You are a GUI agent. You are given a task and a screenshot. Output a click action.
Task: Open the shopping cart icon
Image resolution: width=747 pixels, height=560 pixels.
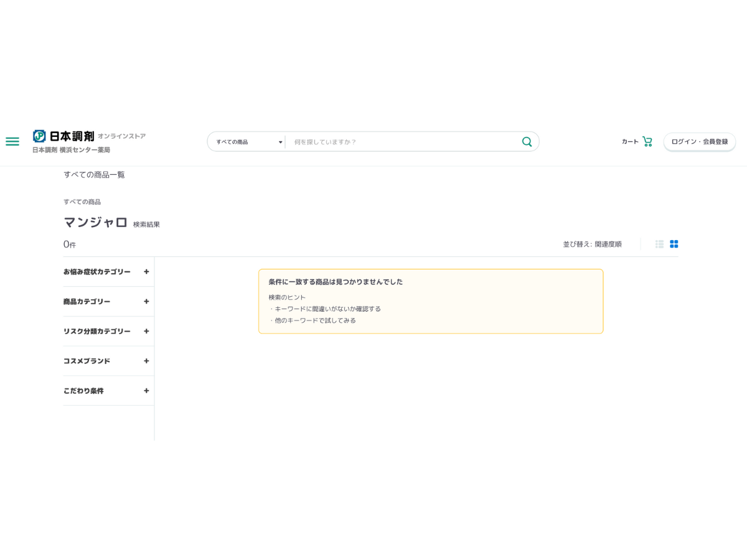pyautogui.click(x=647, y=141)
